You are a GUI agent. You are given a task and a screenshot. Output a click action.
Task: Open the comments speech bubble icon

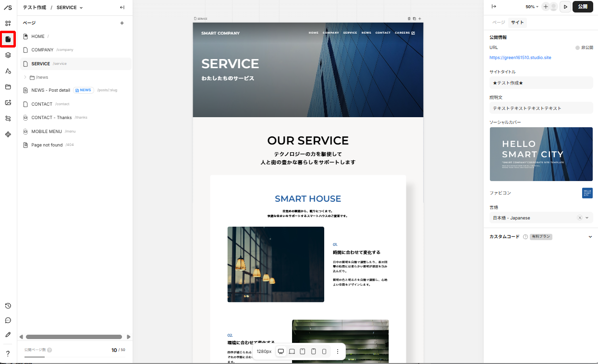point(8,320)
